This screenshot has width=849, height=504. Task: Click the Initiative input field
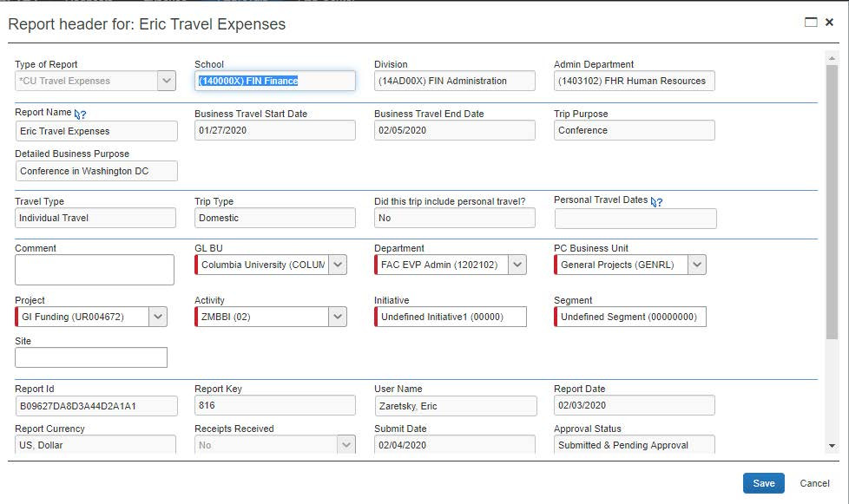[451, 317]
